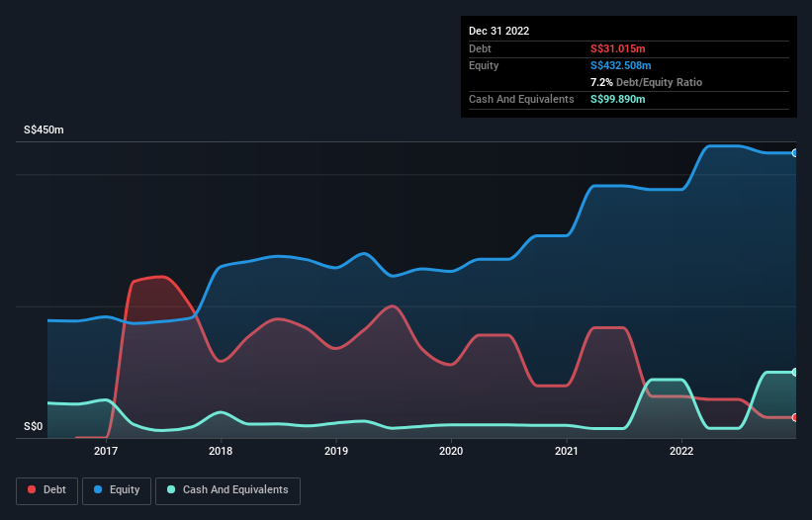812x520 pixels.
Task: Click the S$450m y-axis label
Action: click(44, 130)
